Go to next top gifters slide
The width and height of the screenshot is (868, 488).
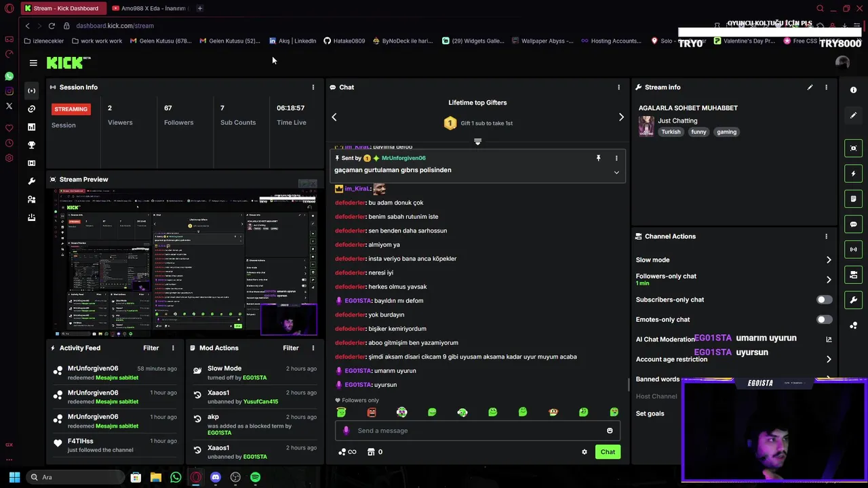[x=621, y=117]
